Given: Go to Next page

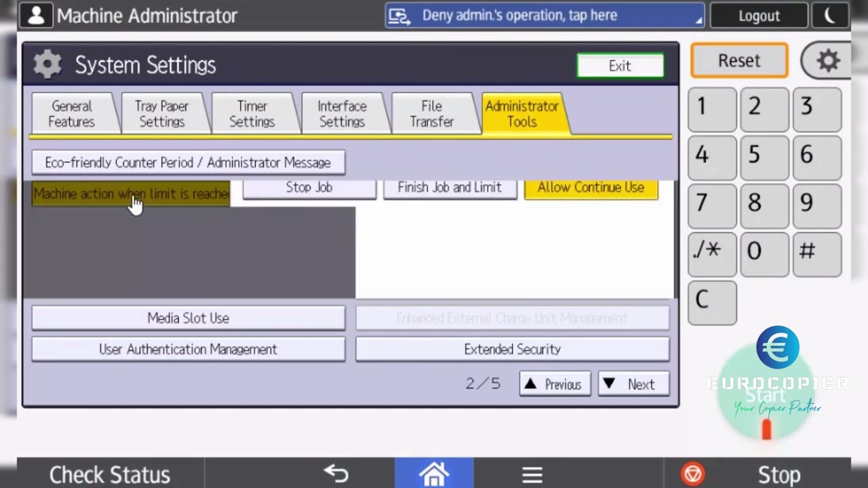Looking at the screenshot, I should click(x=633, y=384).
